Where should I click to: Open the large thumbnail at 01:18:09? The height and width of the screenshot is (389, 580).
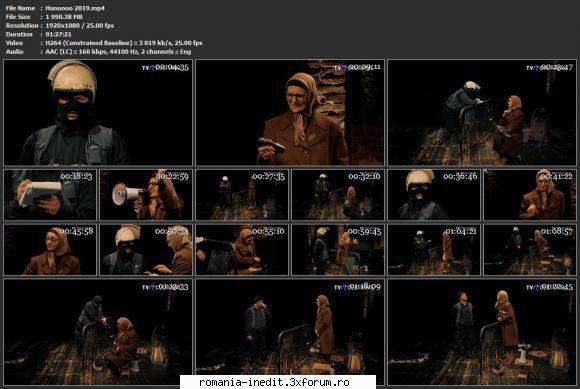[290, 332]
